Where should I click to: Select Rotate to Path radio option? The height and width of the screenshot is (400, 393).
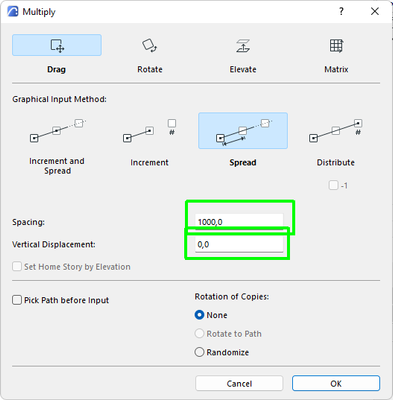click(199, 334)
